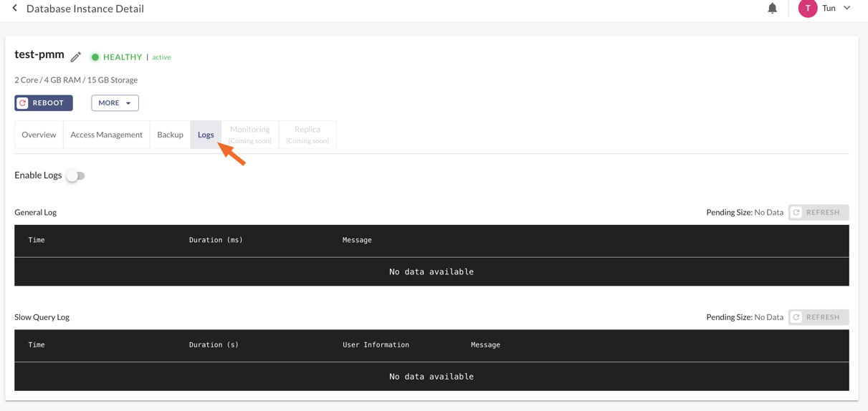Switch to the Overview tab
Screen dimensions: 868x411
point(39,135)
